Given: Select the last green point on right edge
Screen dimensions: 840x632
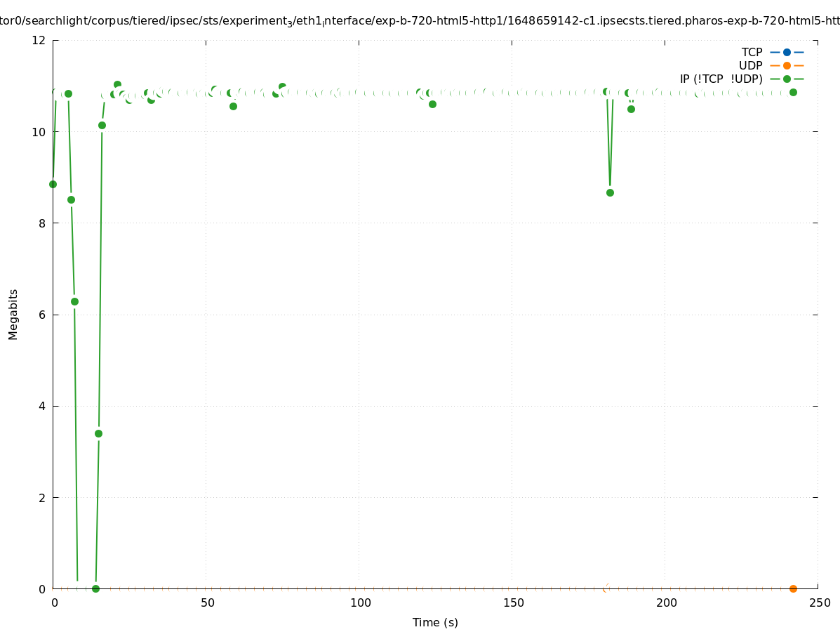Looking at the screenshot, I should 793,92.
